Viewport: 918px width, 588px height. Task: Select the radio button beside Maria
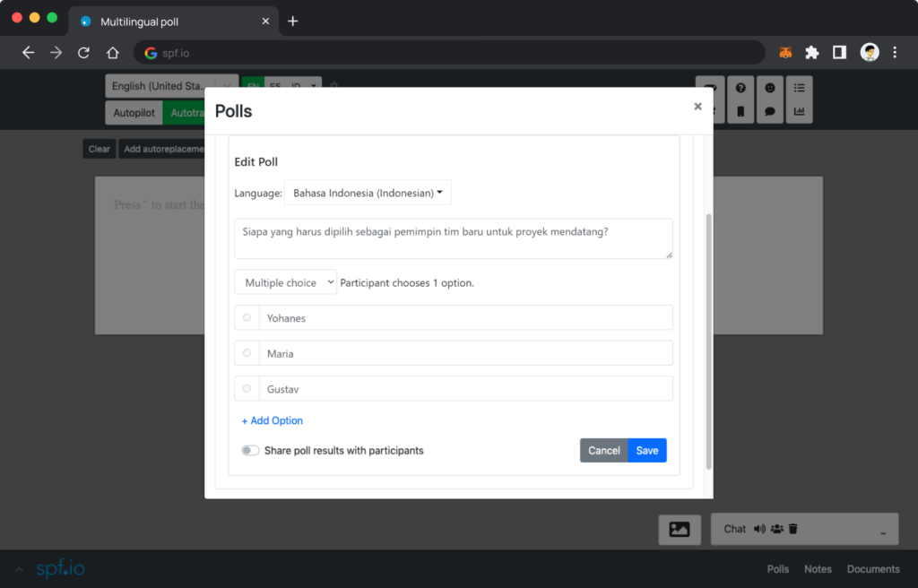[247, 353]
